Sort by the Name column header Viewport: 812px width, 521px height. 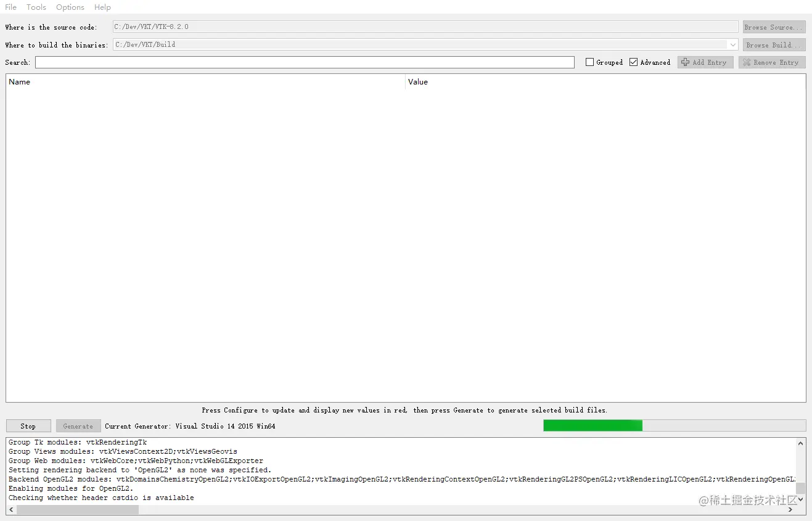205,81
